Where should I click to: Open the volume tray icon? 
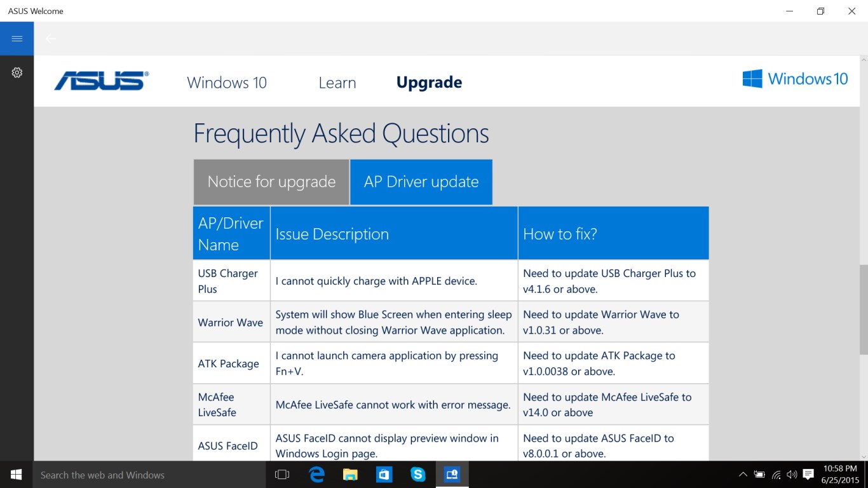[x=792, y=475]
